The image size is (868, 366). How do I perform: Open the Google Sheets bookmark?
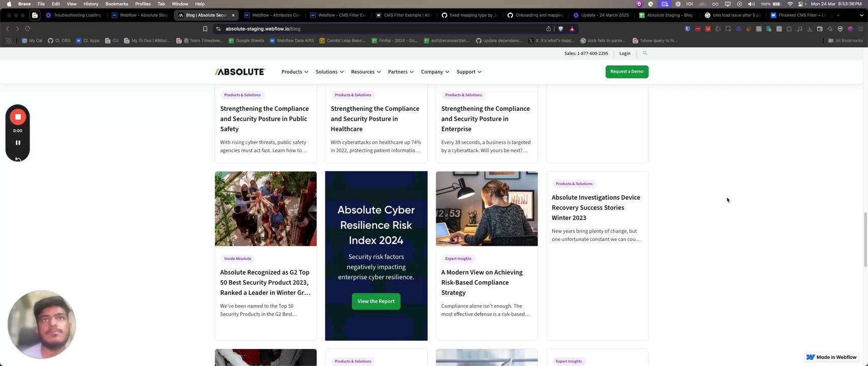click(x=247, y=41)
